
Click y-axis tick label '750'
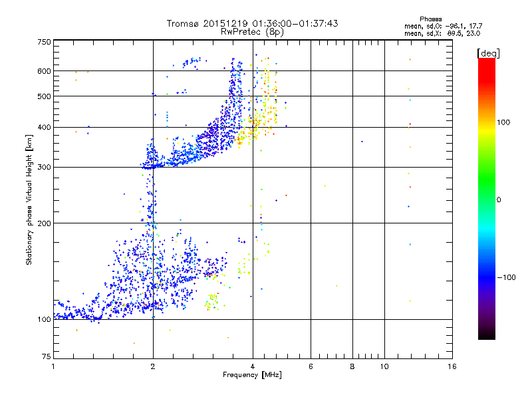pyautogui.click(x=45, y=42)
